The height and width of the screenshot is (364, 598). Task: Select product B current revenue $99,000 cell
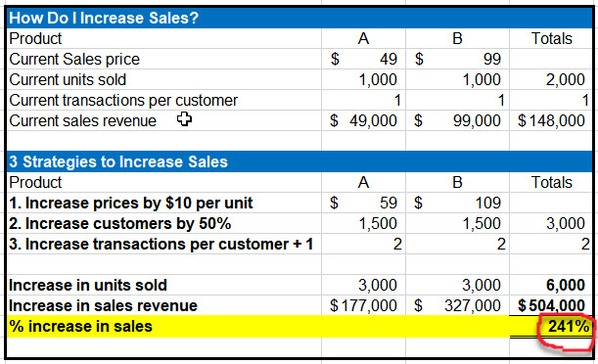457,120
